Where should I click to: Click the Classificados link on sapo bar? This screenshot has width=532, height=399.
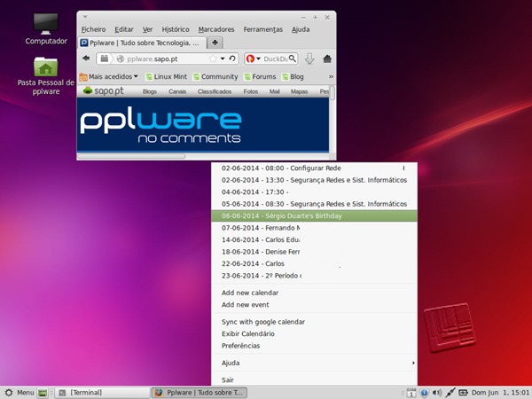215,91
